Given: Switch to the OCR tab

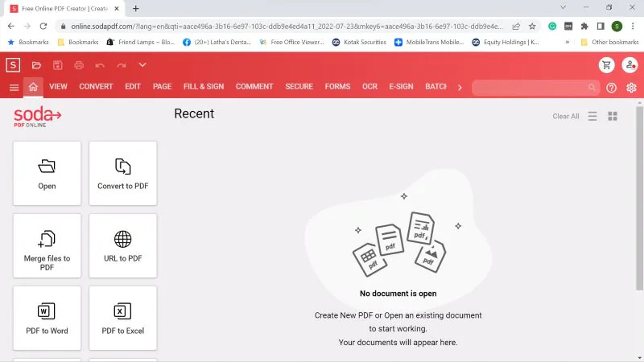Looking at the screenshot, I should tap(369, 87).
